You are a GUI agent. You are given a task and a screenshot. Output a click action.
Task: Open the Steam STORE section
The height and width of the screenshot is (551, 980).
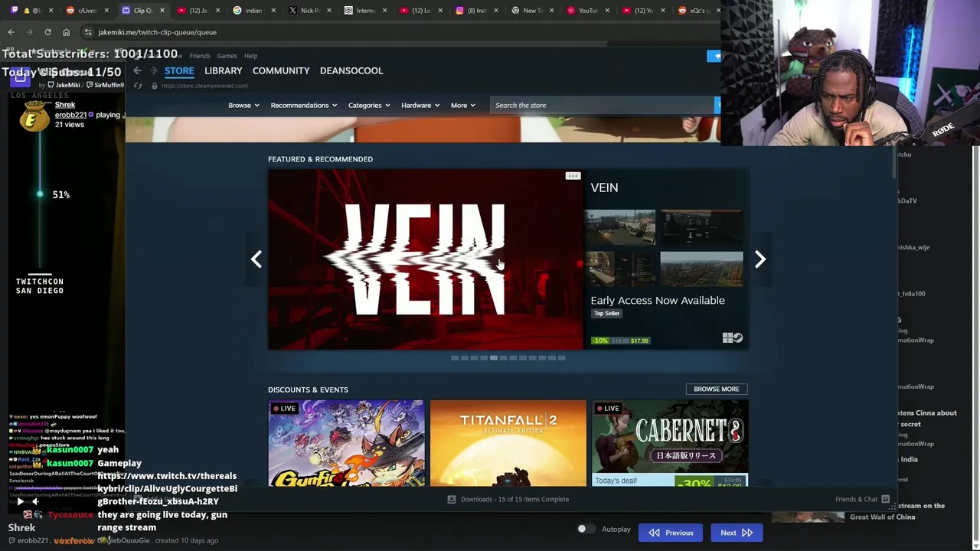click(179, 70)
